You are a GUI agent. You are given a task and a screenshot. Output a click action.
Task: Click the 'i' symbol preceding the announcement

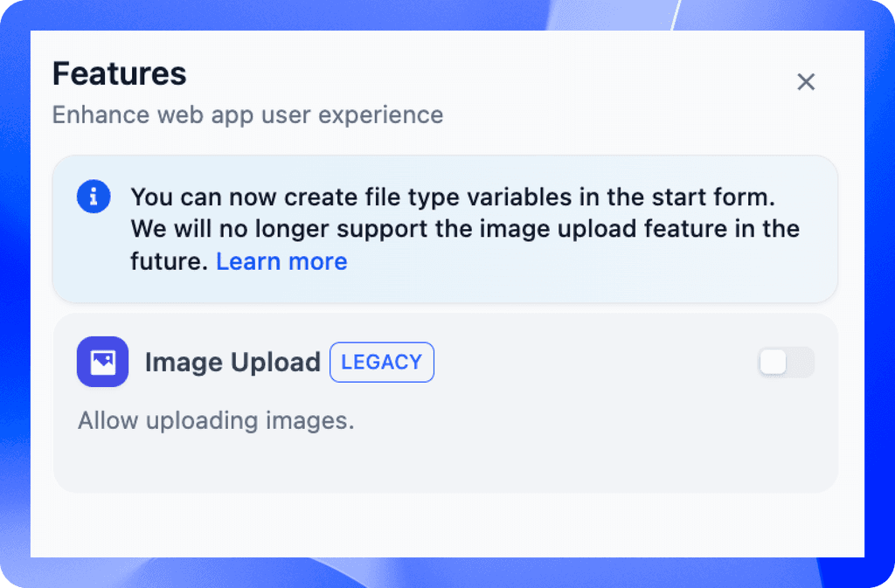coord(94,197)
